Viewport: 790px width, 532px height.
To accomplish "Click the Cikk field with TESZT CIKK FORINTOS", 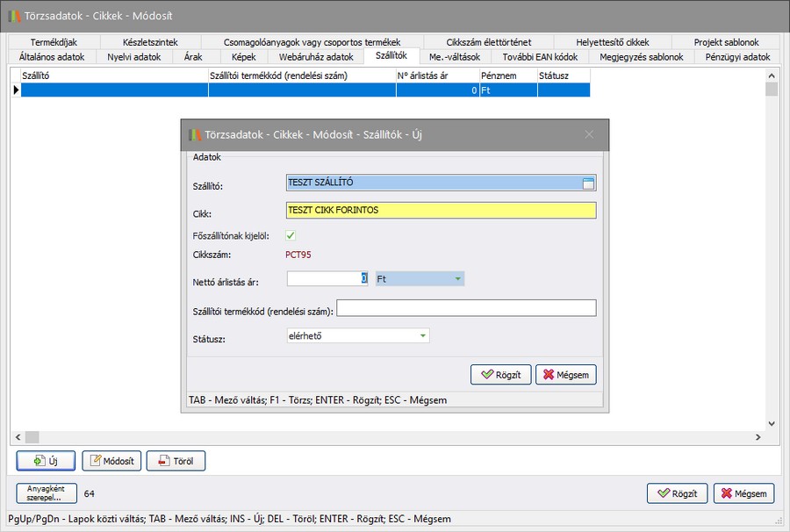I will tap(441, 211).
